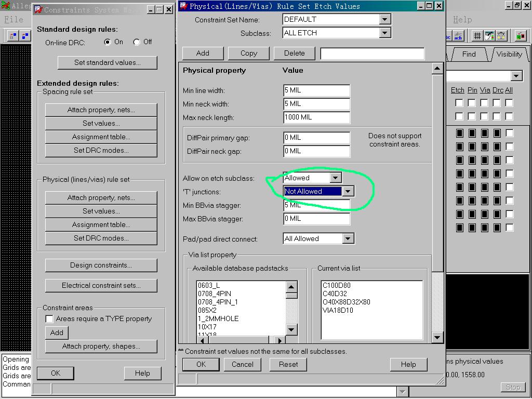Click Cancel in Physical Rule Set dialog
The width and height of the screenshot is (532, 399).
coord(243,364)
